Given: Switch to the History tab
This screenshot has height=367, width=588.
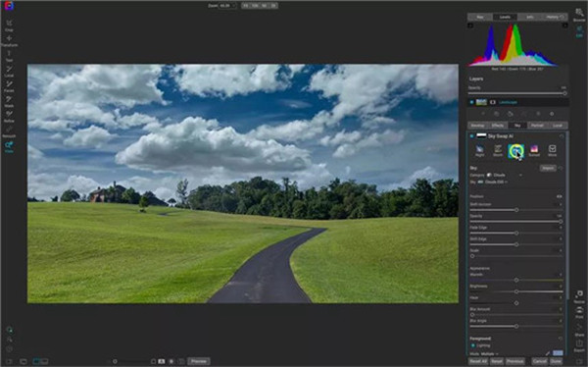Looking at the screenshot, I should tap(555, 17).
